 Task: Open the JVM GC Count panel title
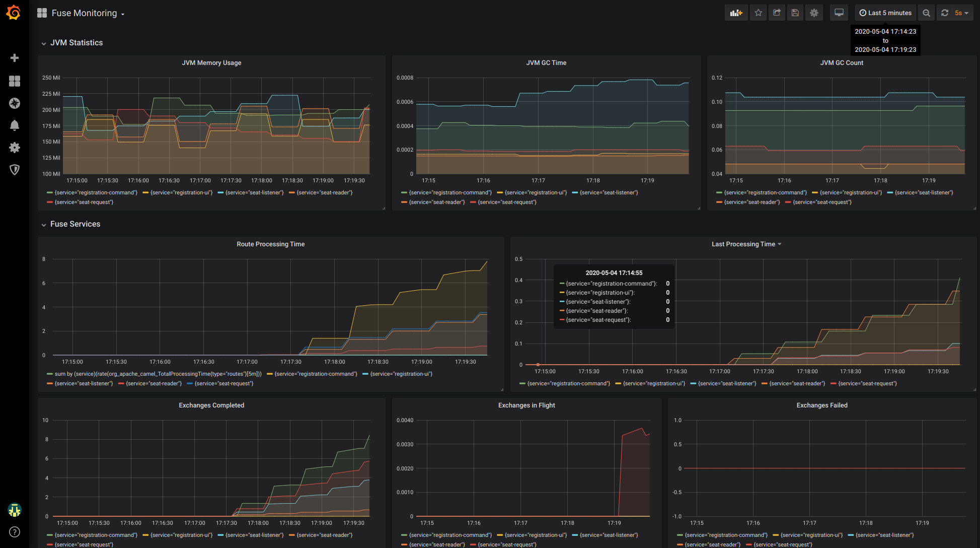point(842,63)
